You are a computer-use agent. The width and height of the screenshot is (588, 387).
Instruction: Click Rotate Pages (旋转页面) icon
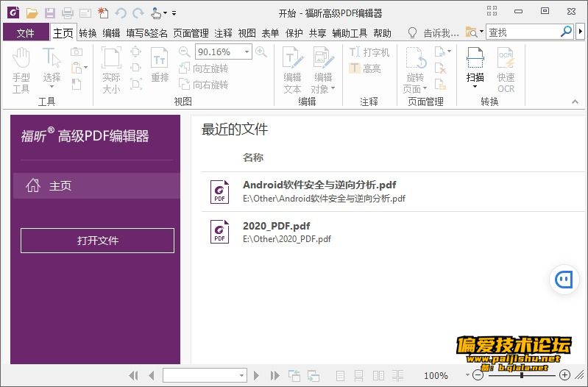[x=416, y=71]
